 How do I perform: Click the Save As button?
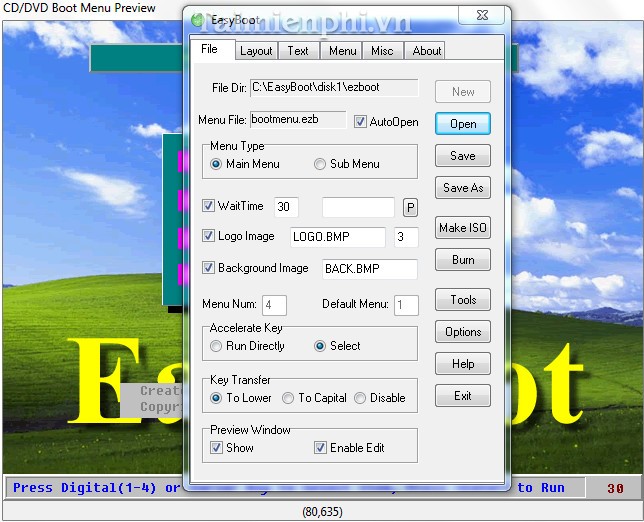(463, 188)
